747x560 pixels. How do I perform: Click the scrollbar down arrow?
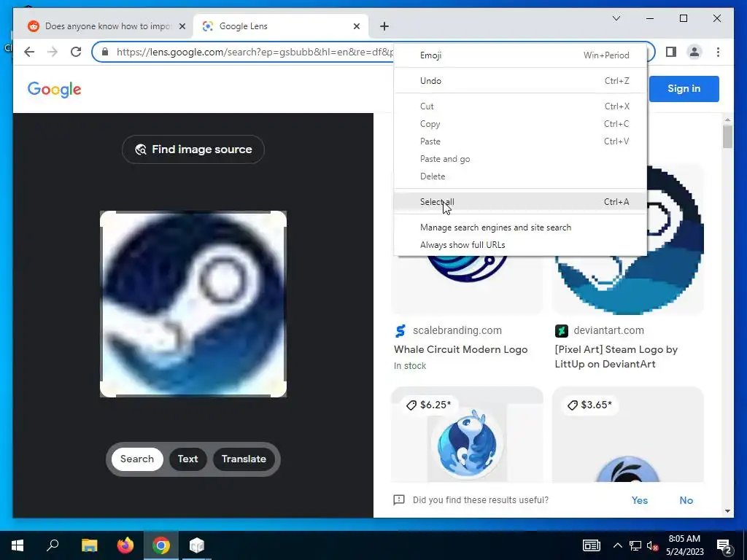pos(727,511)
